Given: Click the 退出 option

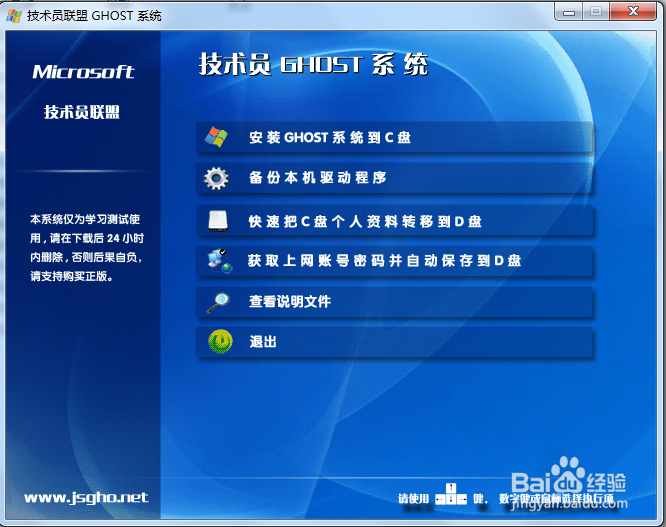Looking at the screenshot, I should coord(395,342).
